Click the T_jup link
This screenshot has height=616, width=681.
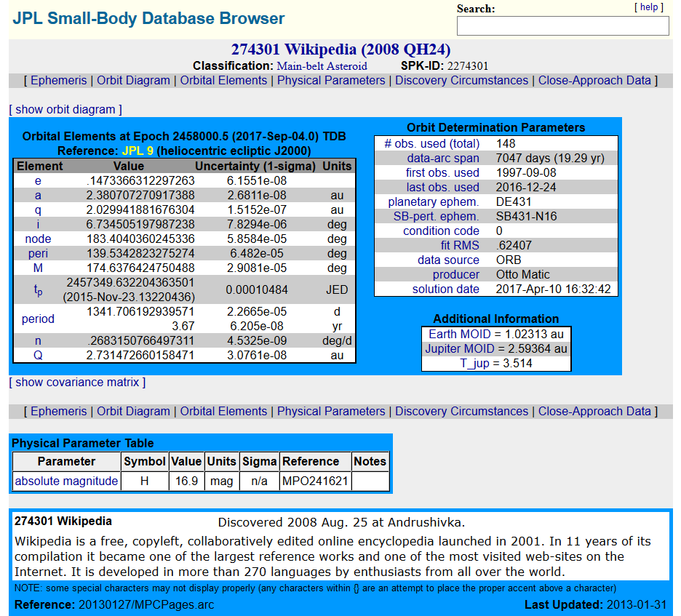[x=476, y=364]
